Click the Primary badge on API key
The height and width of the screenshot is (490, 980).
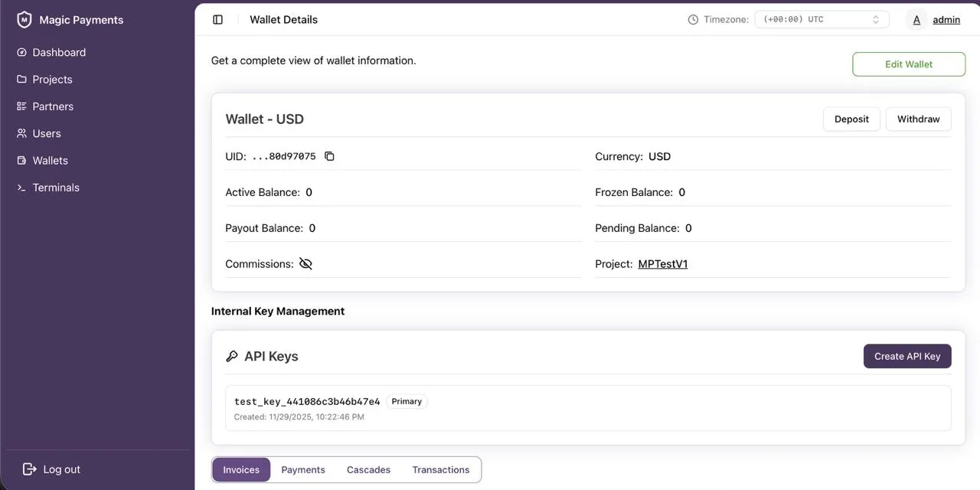(407, 401)
